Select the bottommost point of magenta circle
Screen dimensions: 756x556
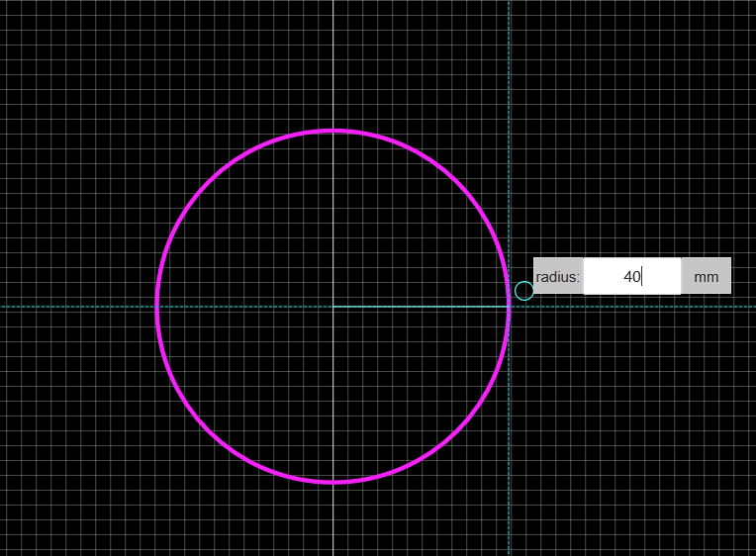point(333,482)
